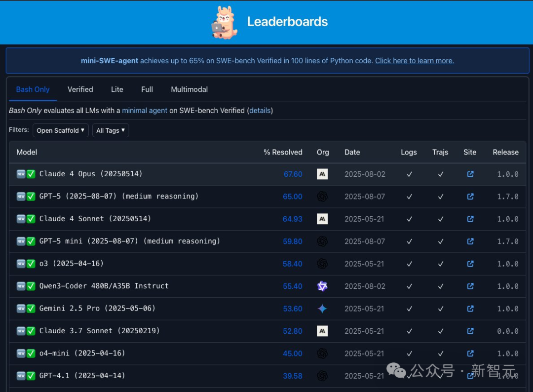Click the "o3 (2025-04-16)" model name

[x=72, y=264]
